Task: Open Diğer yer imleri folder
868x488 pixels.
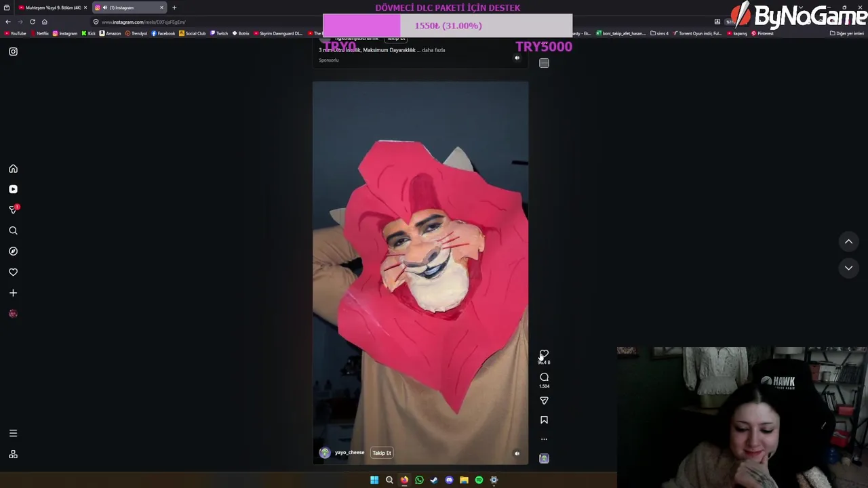Action: (847, 33)
